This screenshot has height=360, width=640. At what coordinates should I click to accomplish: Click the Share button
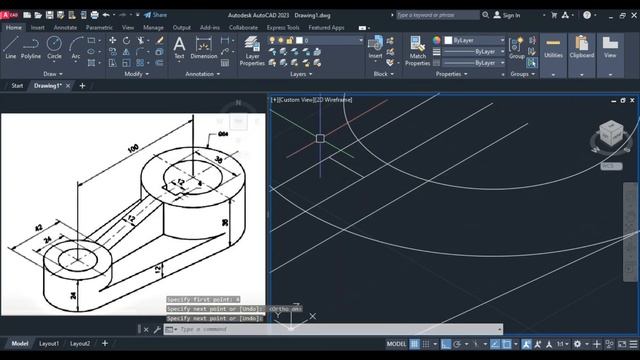tap(156, 15)
